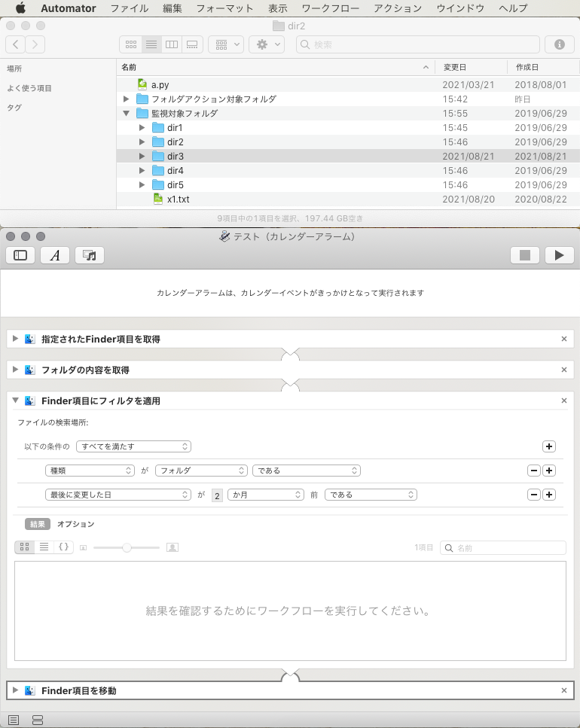Add condition after 最後に変更した日 row

549,495
